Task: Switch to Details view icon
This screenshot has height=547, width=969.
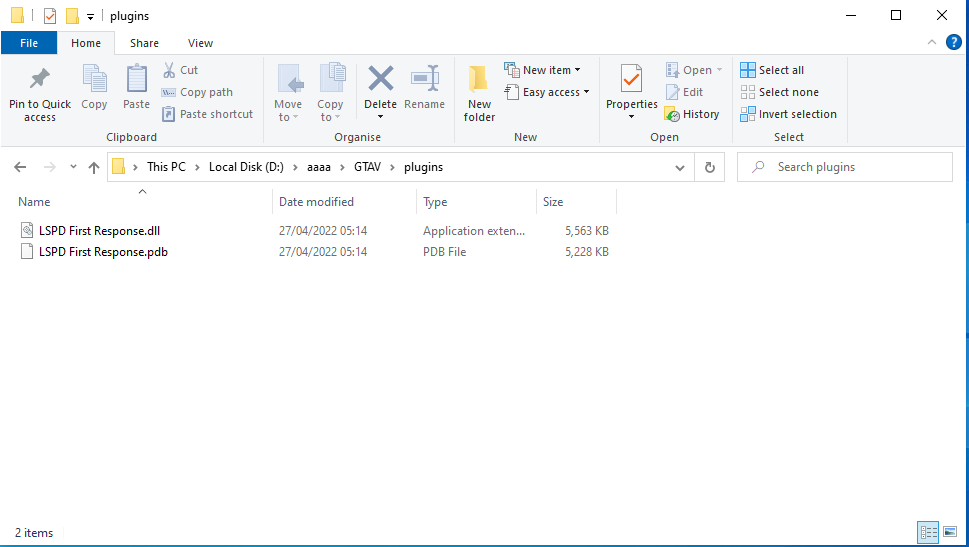Action: pos(928,532)
